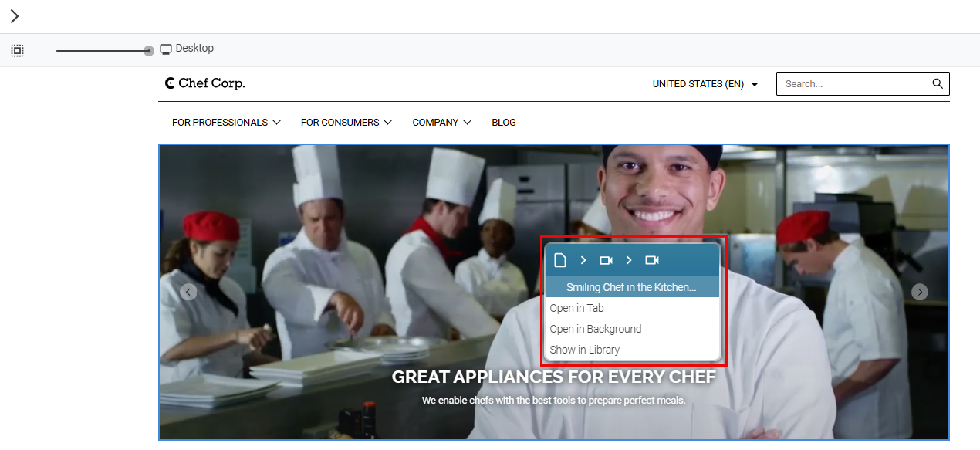980x450 pixels.
Task: Click the page document icon in breadcrumb popup
Action: click(x=560, y=261)
